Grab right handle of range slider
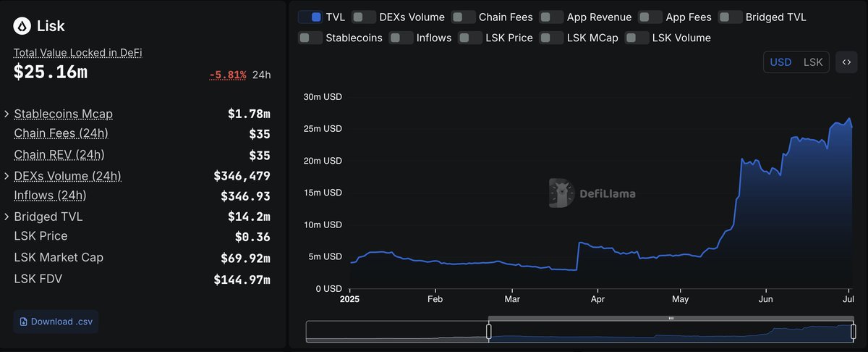This screenshot has height=352, width=868. coord(853,332)
